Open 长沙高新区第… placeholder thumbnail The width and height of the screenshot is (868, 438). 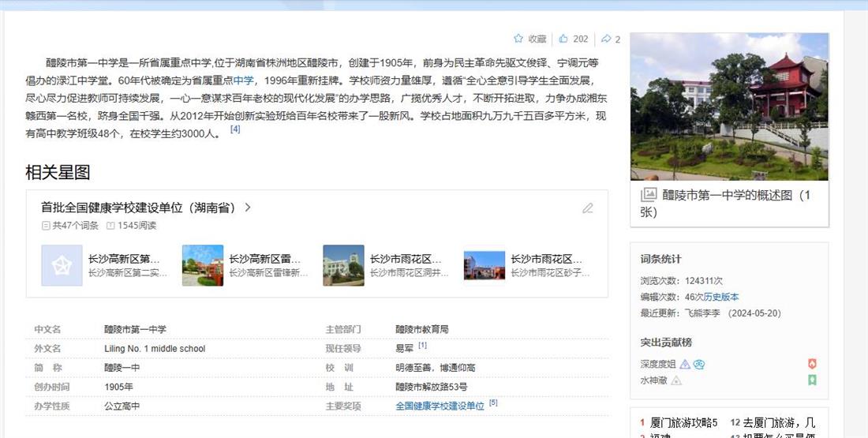click(x=62, y=266)
